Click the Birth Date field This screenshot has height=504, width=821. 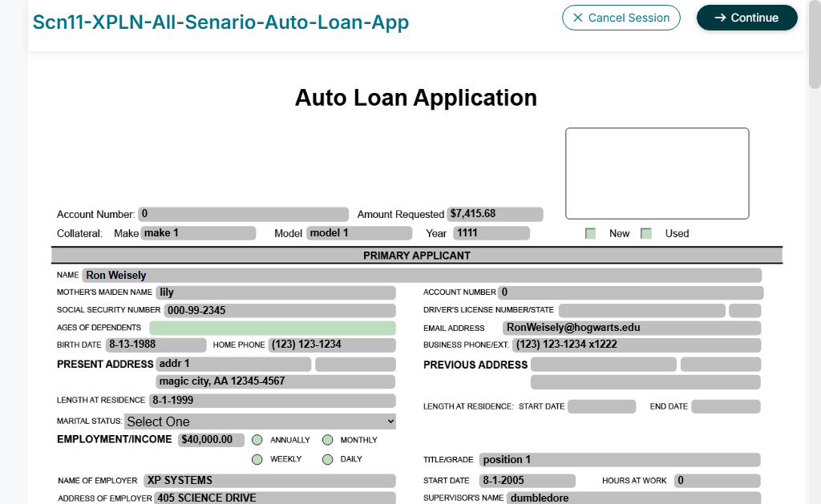pyautogui.click(x=156, y=345)
